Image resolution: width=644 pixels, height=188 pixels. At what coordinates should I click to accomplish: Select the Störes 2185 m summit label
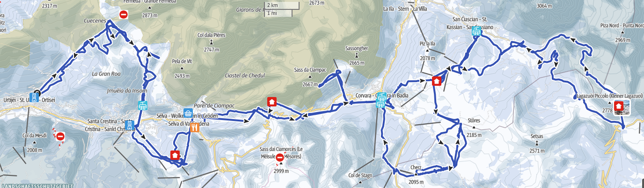474,128
